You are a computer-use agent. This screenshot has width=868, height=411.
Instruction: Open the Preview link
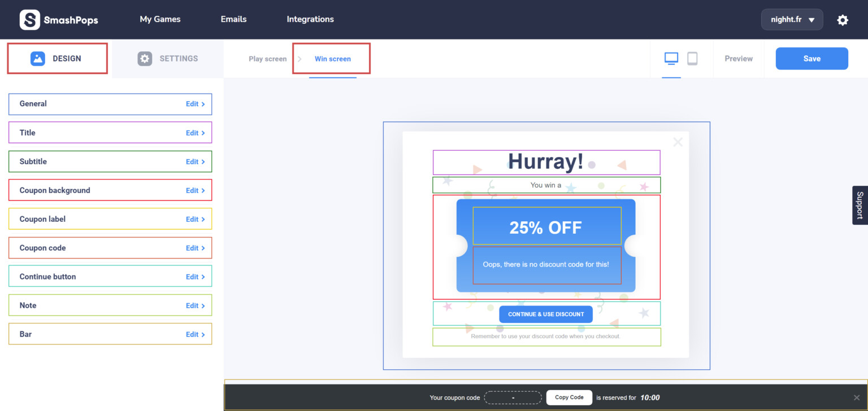(x=738, y=59)
